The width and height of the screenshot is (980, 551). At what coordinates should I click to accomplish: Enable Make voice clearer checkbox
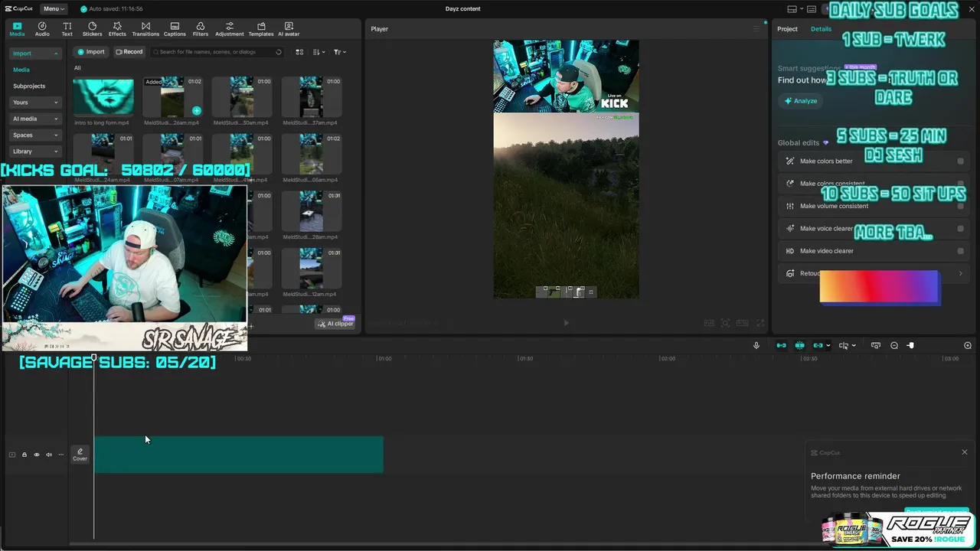click(961, 228)
